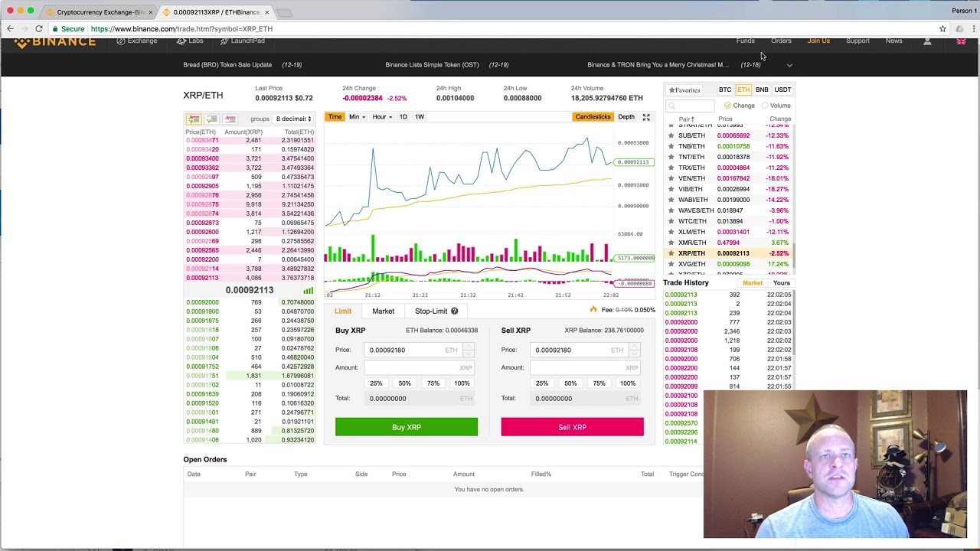Open the Stop-Limit help question icon
This screenshot has width=980, height=551.
(454, 311)
